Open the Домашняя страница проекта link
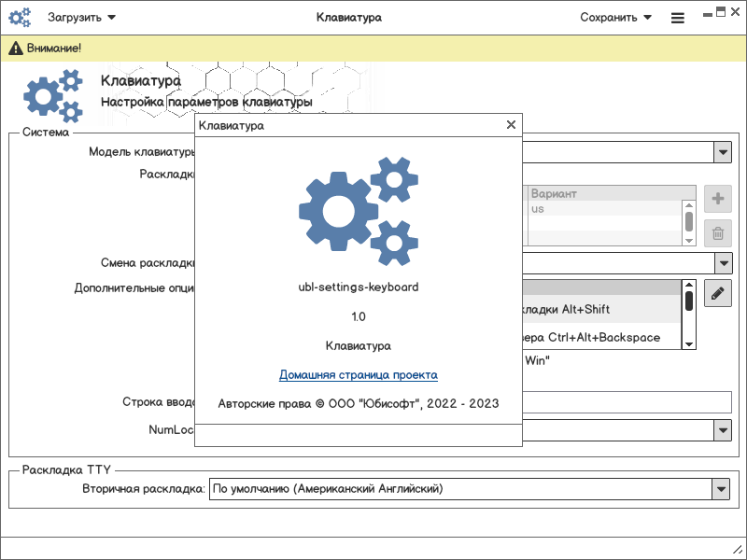This screenshot has height=560, width=747. pyautogui.click(x=358, y=375)
